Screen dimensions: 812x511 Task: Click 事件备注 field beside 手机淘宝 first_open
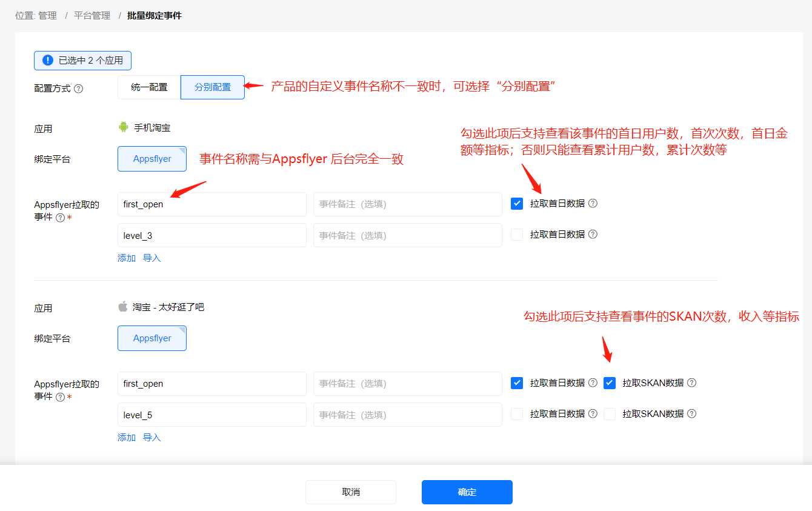tap(408, 204)
